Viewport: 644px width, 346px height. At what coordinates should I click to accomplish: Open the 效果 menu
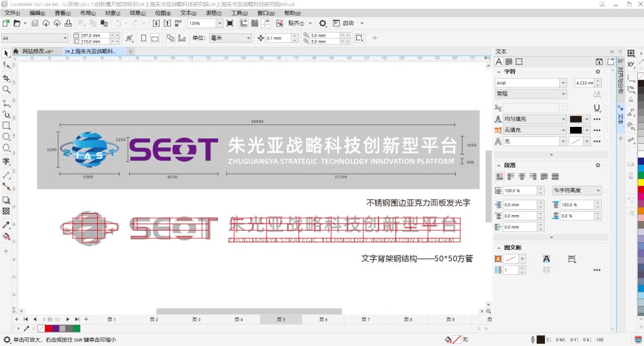click(x=137, y=13)
